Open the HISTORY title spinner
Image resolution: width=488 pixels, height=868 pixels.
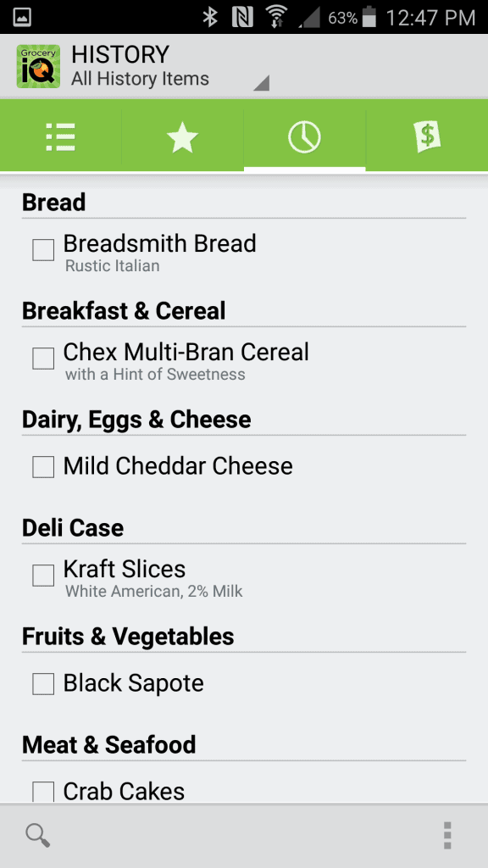[142, 66]
